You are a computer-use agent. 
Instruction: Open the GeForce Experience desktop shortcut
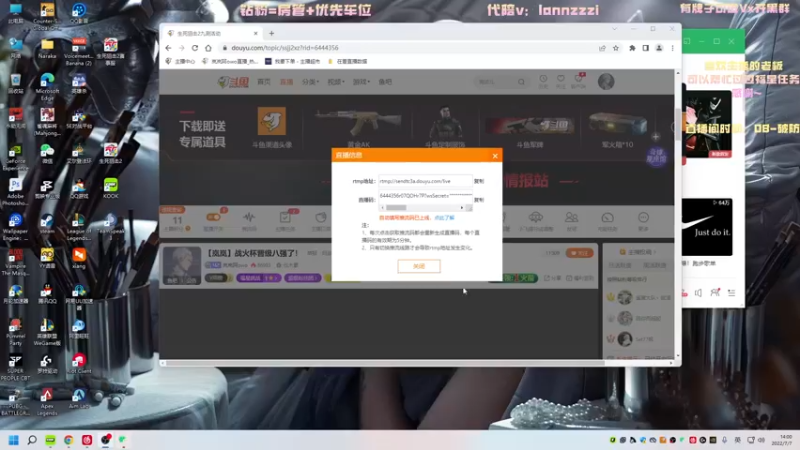15,157
